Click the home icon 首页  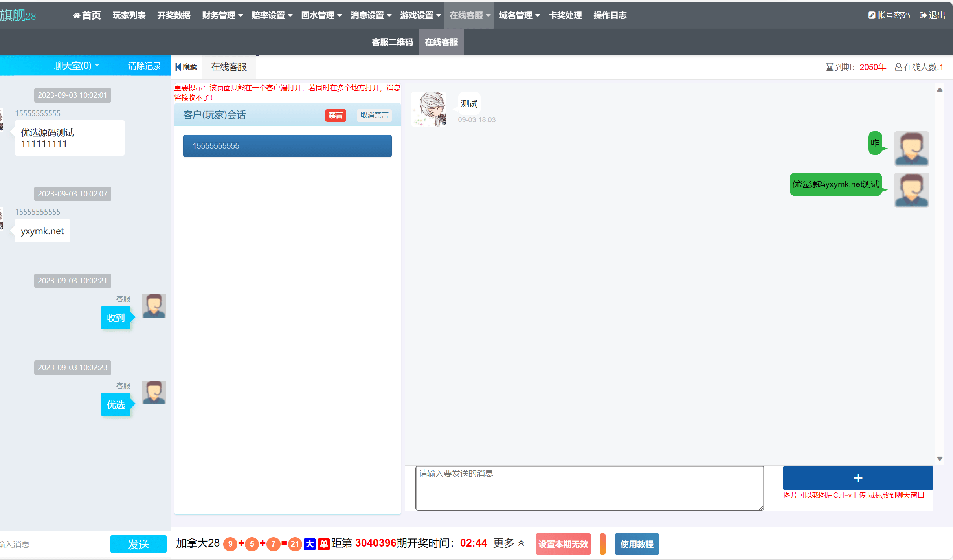coord(77,15)
